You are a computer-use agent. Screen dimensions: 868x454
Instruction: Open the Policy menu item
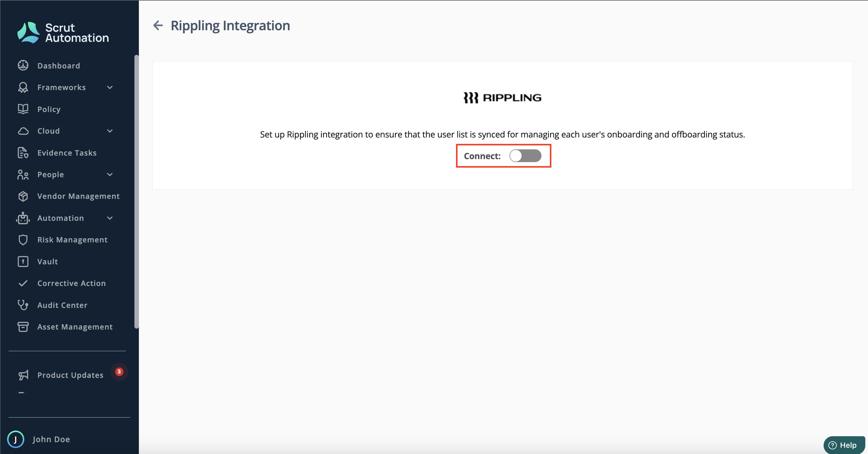(49, 109)
